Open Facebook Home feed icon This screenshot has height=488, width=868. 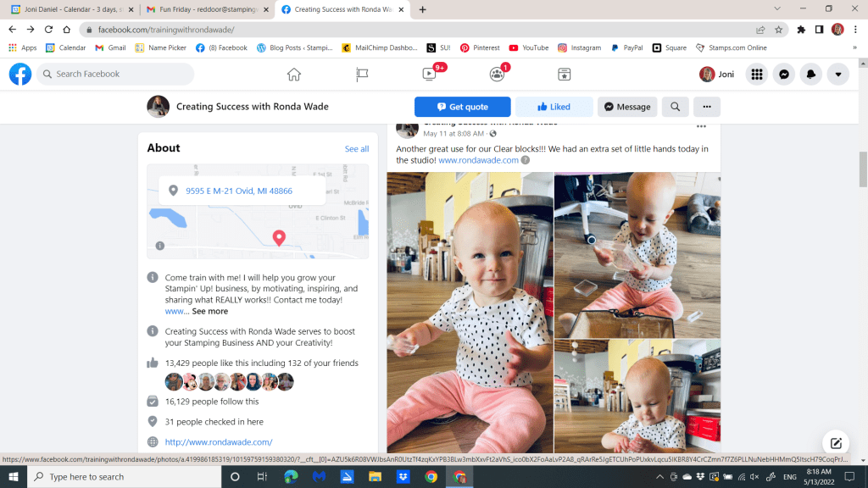coord(294,75)
